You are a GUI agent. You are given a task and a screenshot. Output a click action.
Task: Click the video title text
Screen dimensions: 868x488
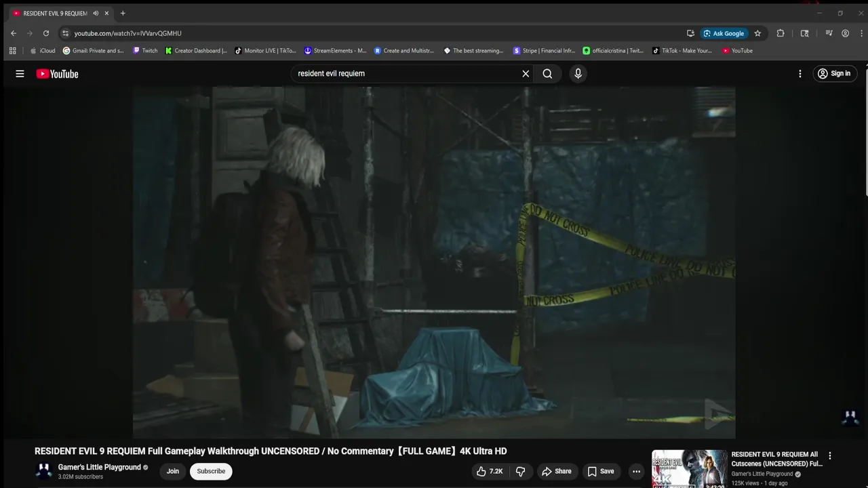(271, 451)
